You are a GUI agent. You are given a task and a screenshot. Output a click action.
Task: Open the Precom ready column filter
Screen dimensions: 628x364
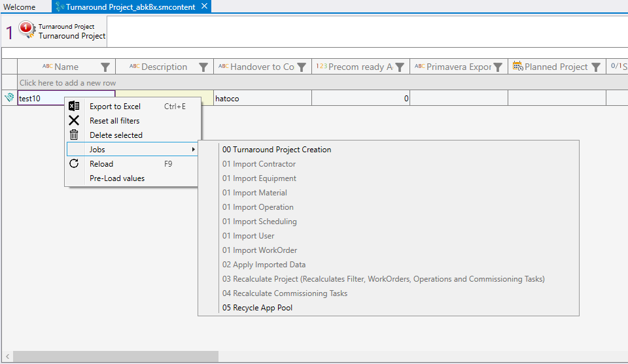coord(400,67)
